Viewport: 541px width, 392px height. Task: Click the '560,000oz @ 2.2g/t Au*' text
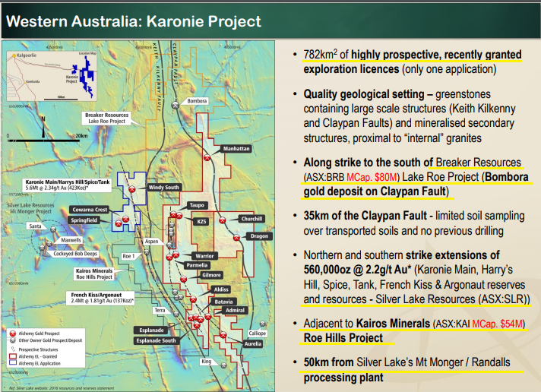[357, 270]
